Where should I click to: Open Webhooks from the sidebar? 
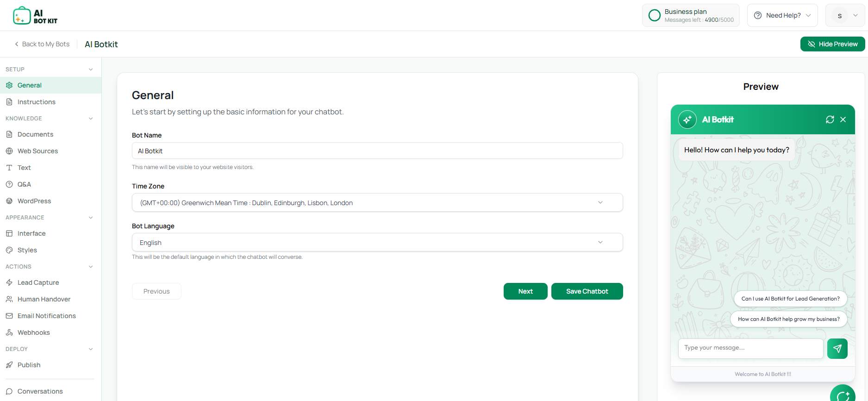(x=33, y=332)
